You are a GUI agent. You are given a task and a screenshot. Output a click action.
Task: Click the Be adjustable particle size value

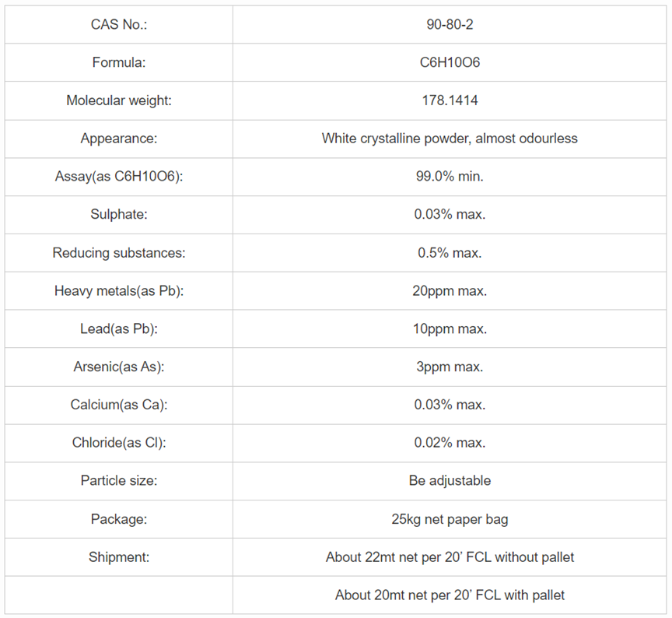(x=450, y=481)
